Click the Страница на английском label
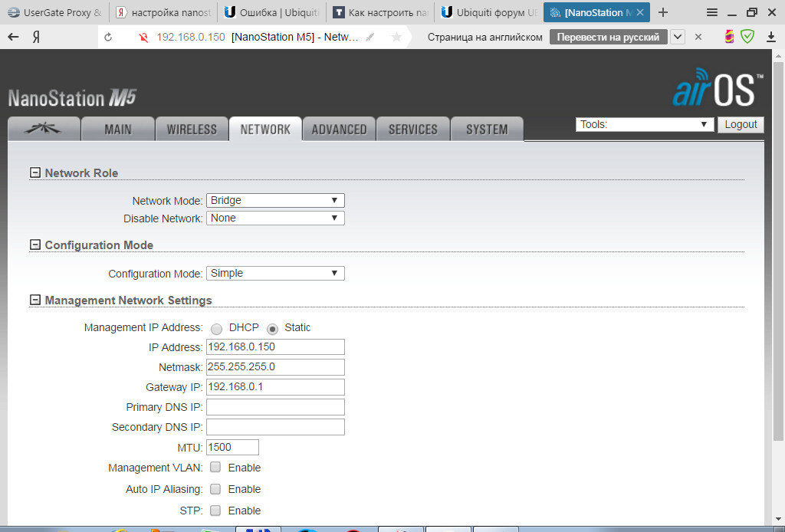 click(484, 37)
